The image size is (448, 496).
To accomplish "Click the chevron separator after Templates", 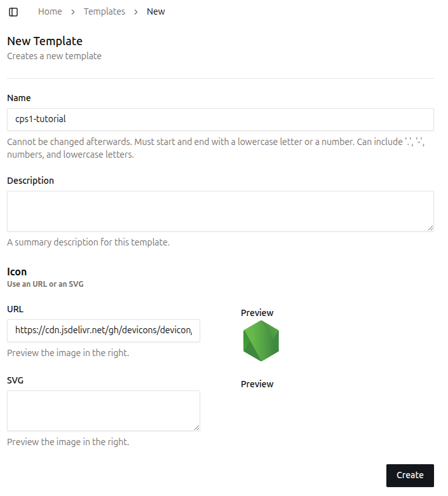I will (x=136, y=12).
